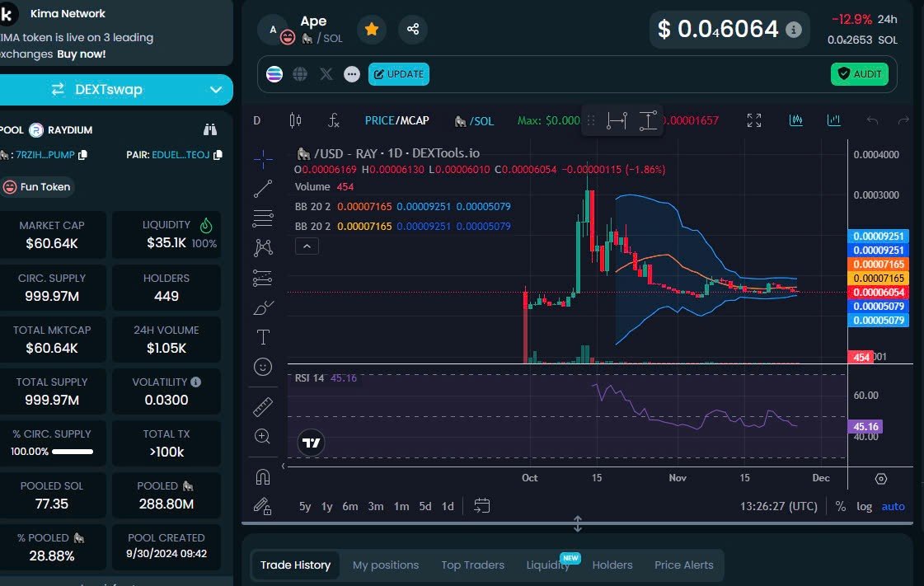The image size is (924, 586).
Task: Switch to the My positions tab
Action: 386,565
